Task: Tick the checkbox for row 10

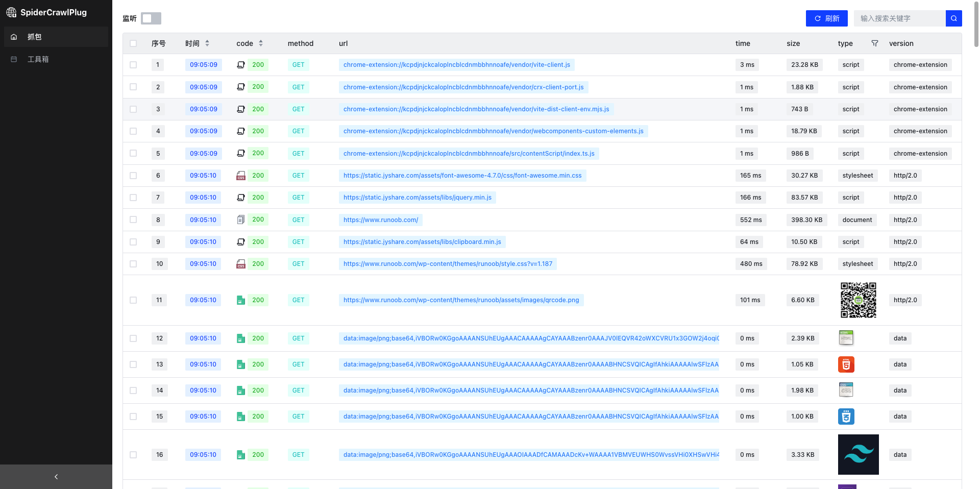Action: pyautogui.click(x=133, y=264)
